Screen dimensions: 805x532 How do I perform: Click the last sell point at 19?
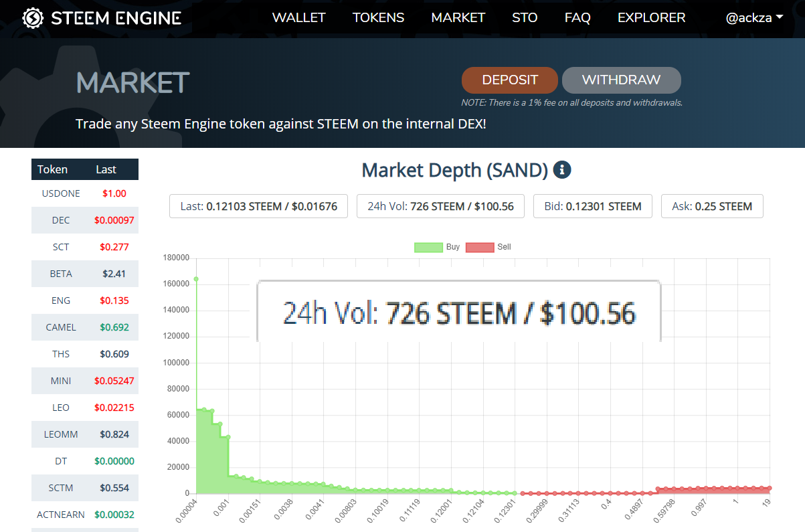point(770,489)
